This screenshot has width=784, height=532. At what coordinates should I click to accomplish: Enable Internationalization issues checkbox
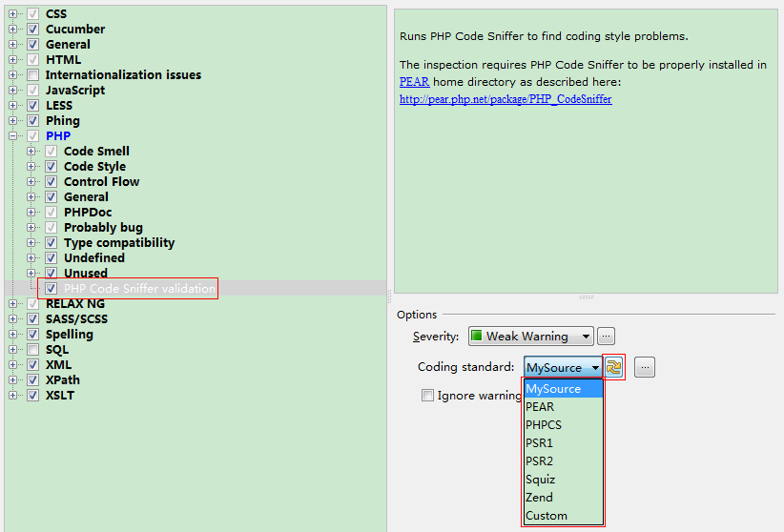[x=33, y=75]
